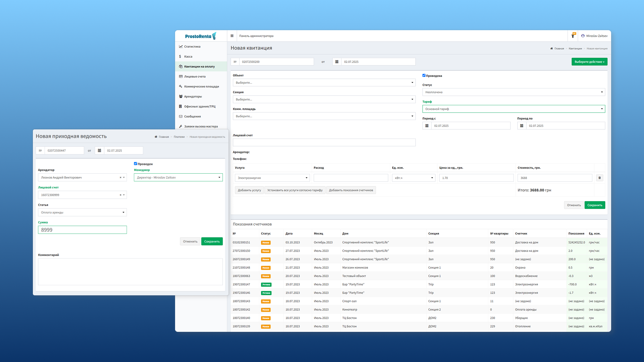Go to Квитанции via the breadcrumb
644x362 pixels.
click(x=575, y=48)
